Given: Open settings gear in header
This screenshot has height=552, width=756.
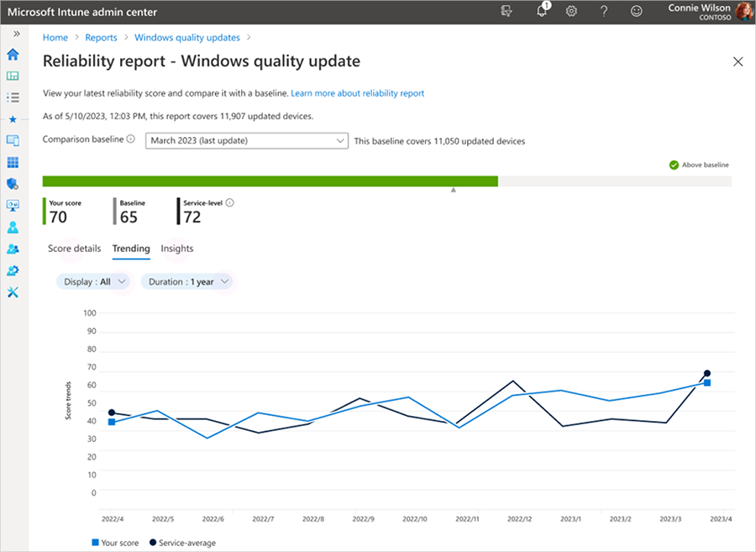Looking at the screenshot, I should [571, 11].
